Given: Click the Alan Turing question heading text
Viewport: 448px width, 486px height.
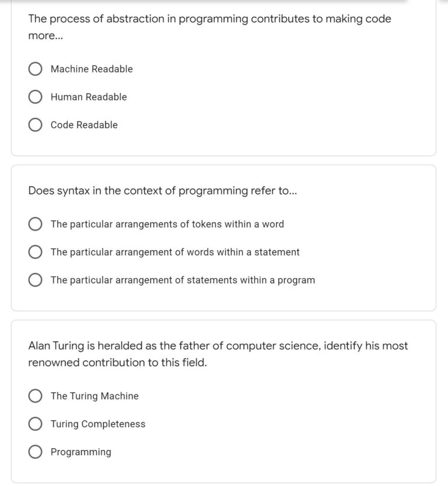Looking at the screenshot, I should coord(218,346).
